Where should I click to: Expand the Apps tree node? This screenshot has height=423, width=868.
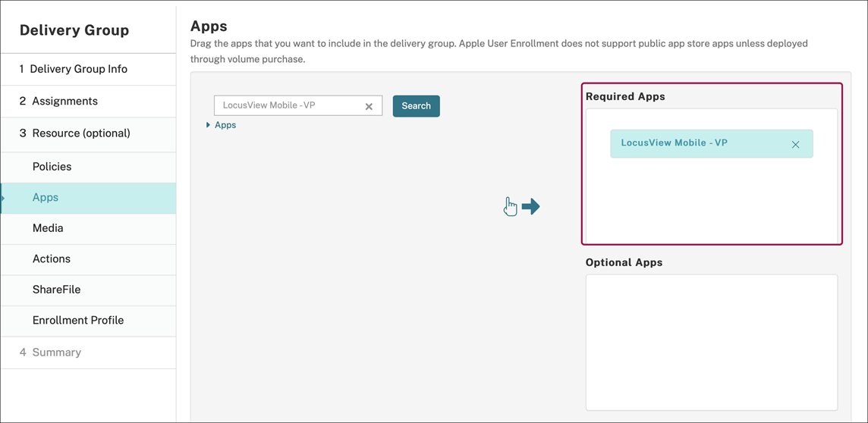tap(208, 125)
